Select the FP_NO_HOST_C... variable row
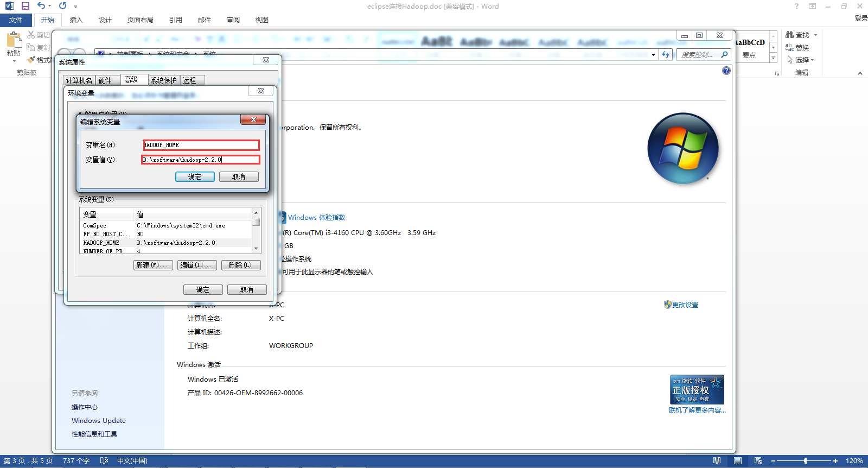Viewport: 868px width, 468px height. pos(165,234)
